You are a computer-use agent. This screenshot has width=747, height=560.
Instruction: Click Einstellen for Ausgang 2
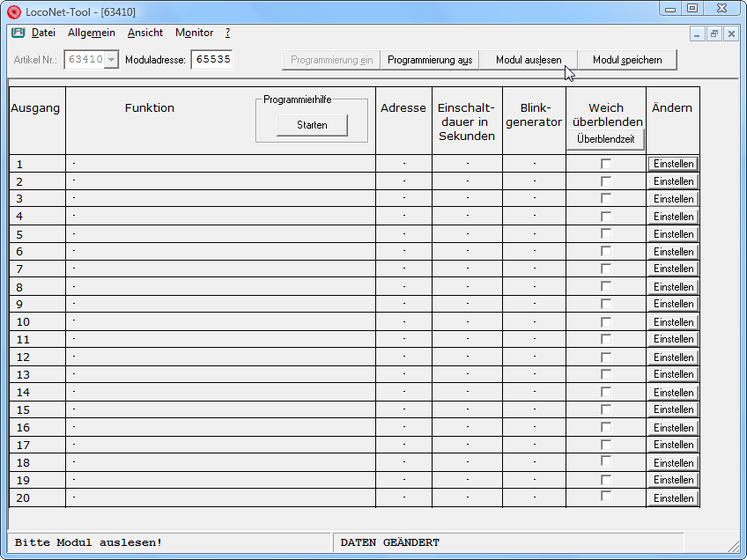point(673,181)
